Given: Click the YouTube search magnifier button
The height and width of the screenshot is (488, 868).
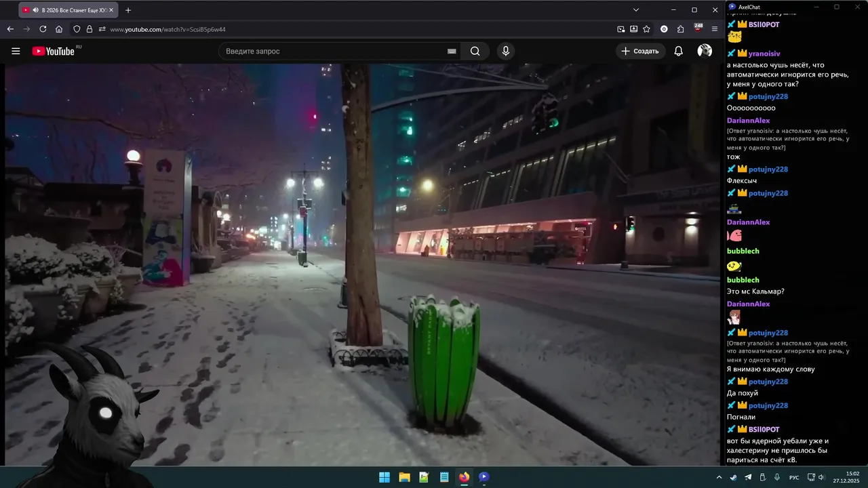Looking at the screenshot, I should pos(475,51).
